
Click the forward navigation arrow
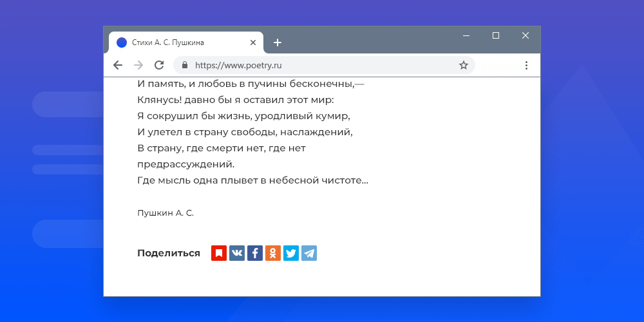(138, 65)
